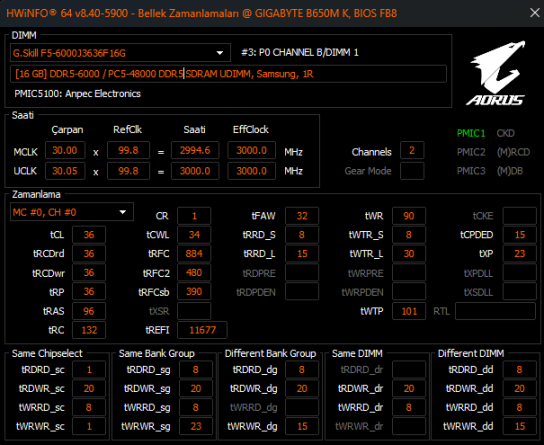This screenshot has height=445, width=544.
Task: Click the tWRWR_sg value 23
Action: pyautogui.click(x=196, y=426)
